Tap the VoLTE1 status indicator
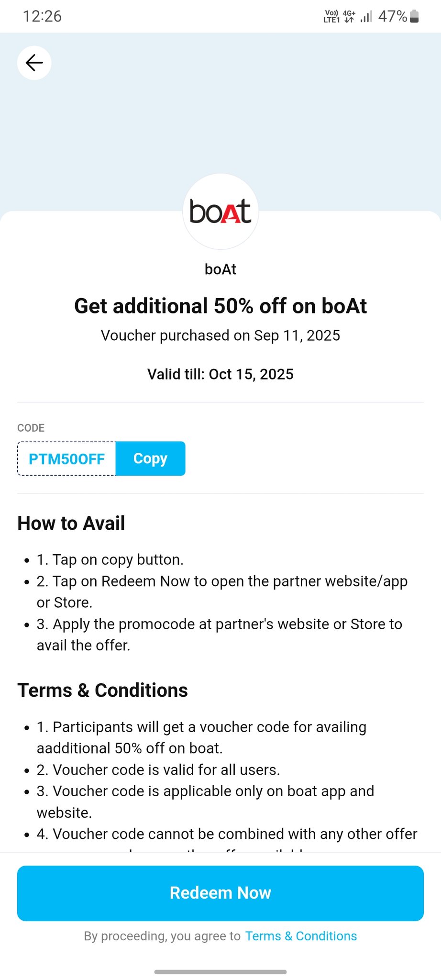 pos(331,17)
